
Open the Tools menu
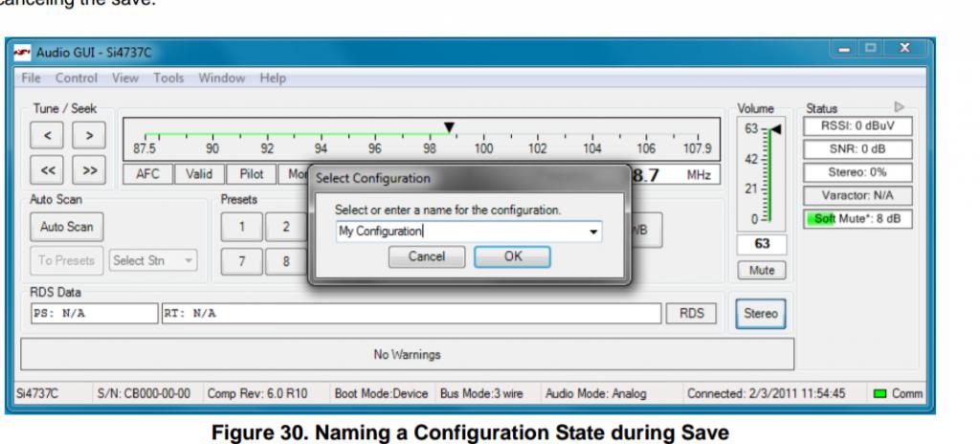pyautogui.click(x=168, y=78)
